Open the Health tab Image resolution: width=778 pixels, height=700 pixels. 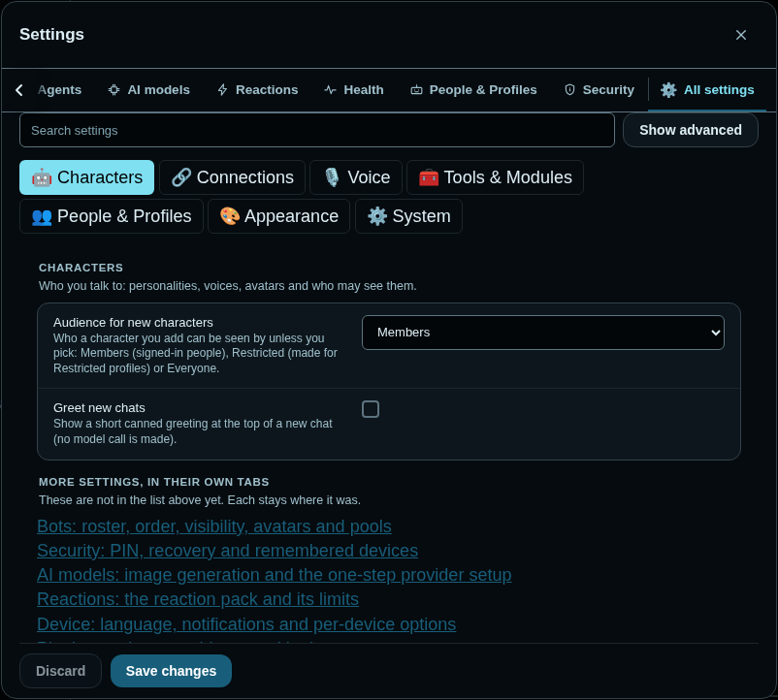pyautogui.click(x=354, y=90)
